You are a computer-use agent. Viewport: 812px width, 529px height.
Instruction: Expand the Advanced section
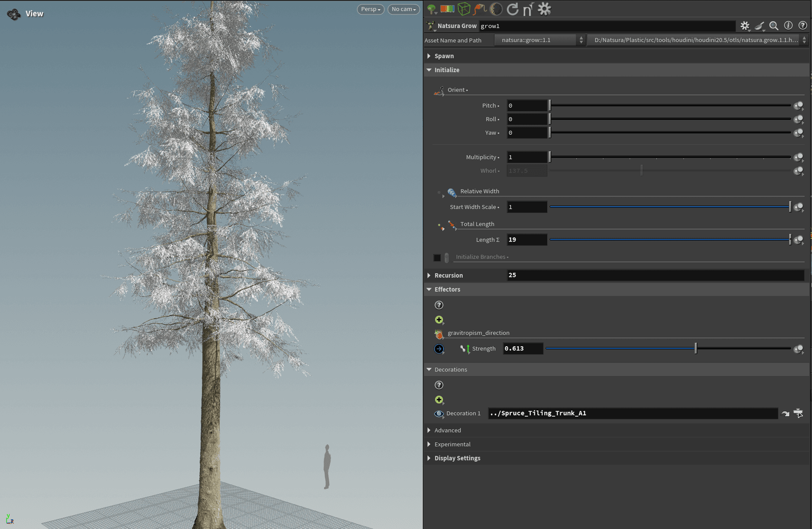[429, 430]
